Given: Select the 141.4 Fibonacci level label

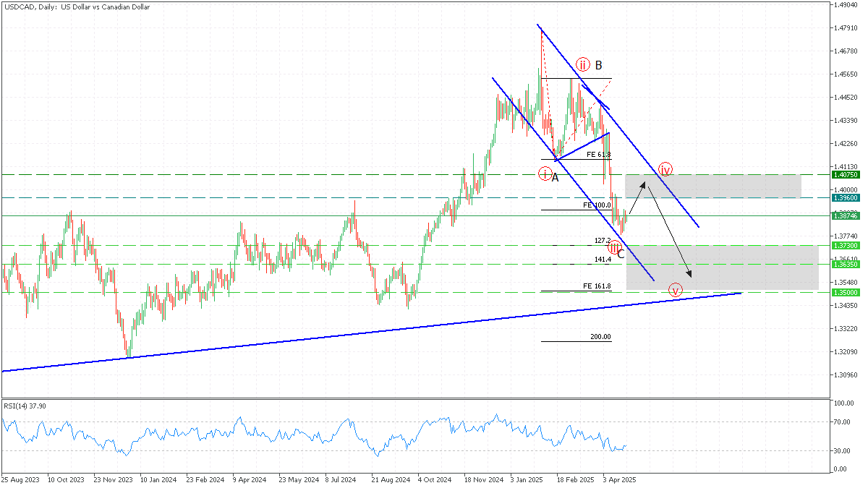Looking at the screenshot, I should tap(603, 259).
